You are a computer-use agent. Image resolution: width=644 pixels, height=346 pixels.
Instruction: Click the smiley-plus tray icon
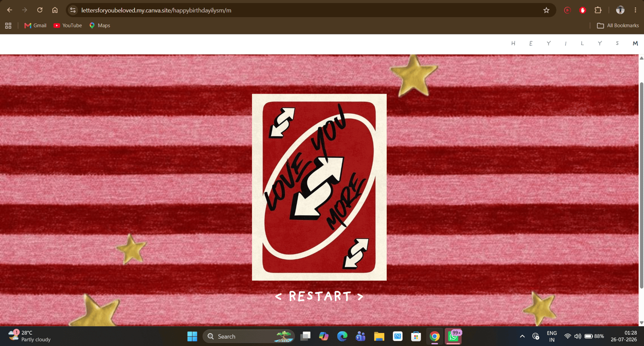tap(535, 336)
